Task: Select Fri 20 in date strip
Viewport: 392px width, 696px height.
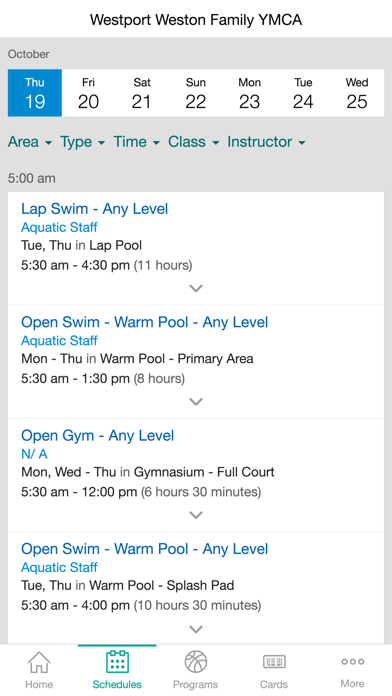Action: [x=88, y=93]
